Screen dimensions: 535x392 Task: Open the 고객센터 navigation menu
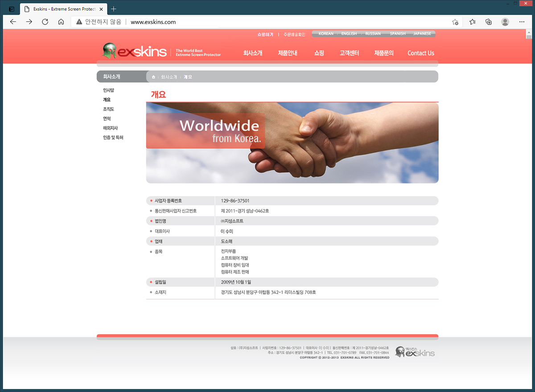click(x=349, y=53)
